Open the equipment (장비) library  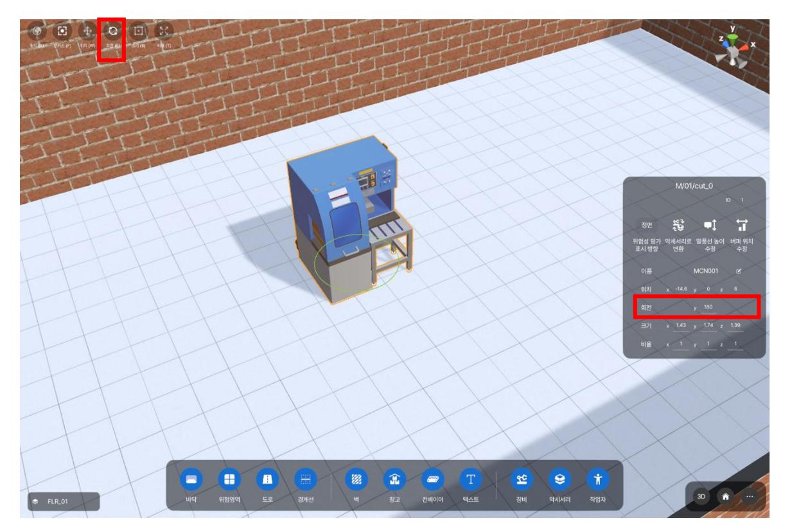pyautogui.click(x=519, y=479)
